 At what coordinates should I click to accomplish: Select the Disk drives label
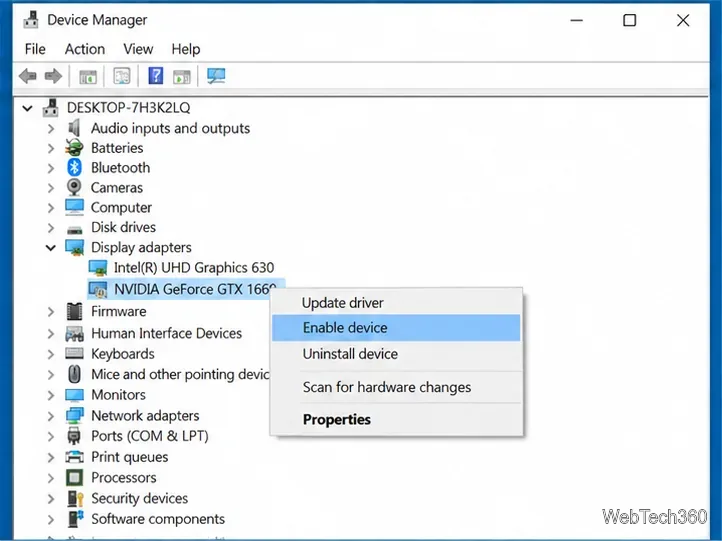click(x=123, y=227)
